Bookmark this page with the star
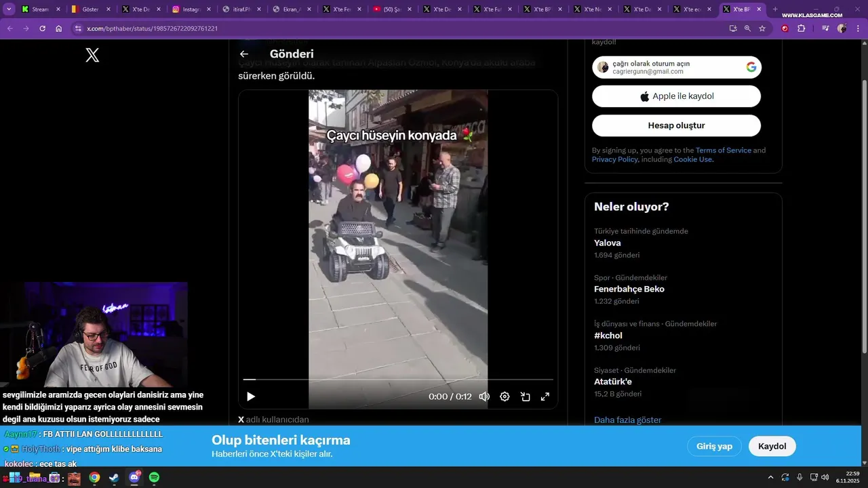Image resolution: width=868 pixels, height=488 pixels. [762, 28]
